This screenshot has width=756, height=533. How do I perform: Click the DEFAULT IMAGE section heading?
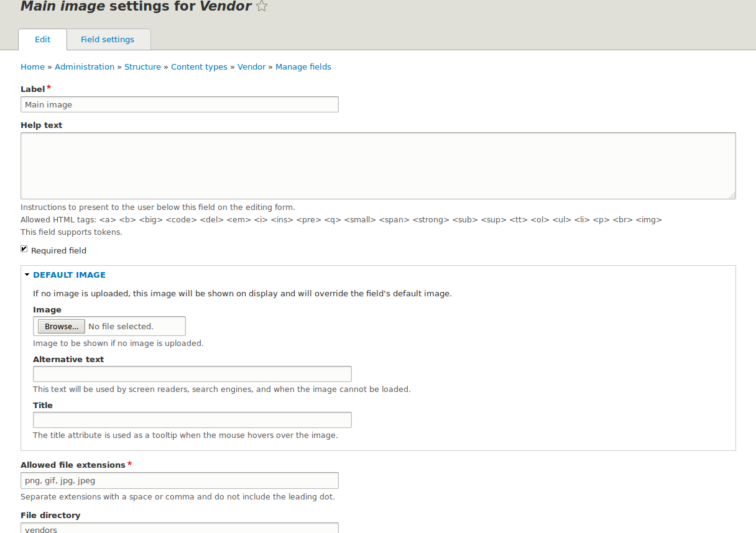coord(69,274)
